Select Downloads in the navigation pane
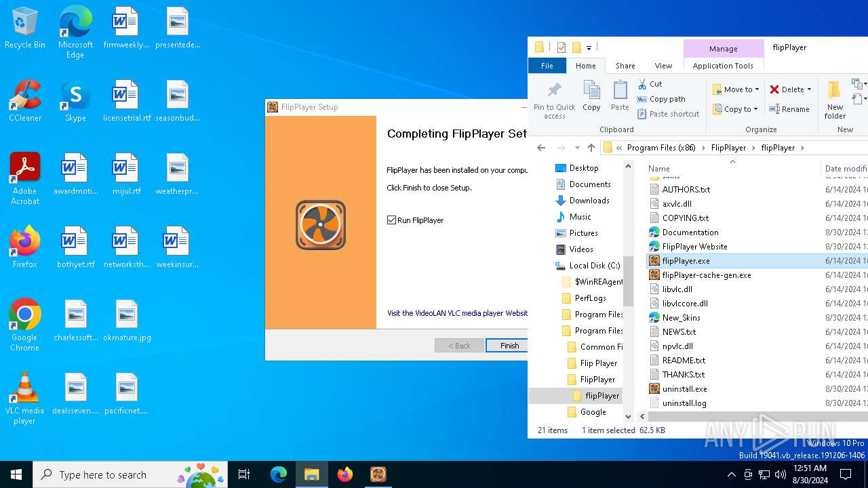The image size is (868, 488). 589,201
